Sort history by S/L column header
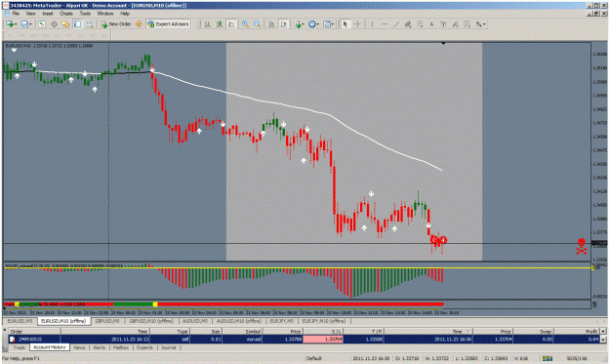Image resolution: width=610 pixels, height=364 pixels. pos(323,332)
